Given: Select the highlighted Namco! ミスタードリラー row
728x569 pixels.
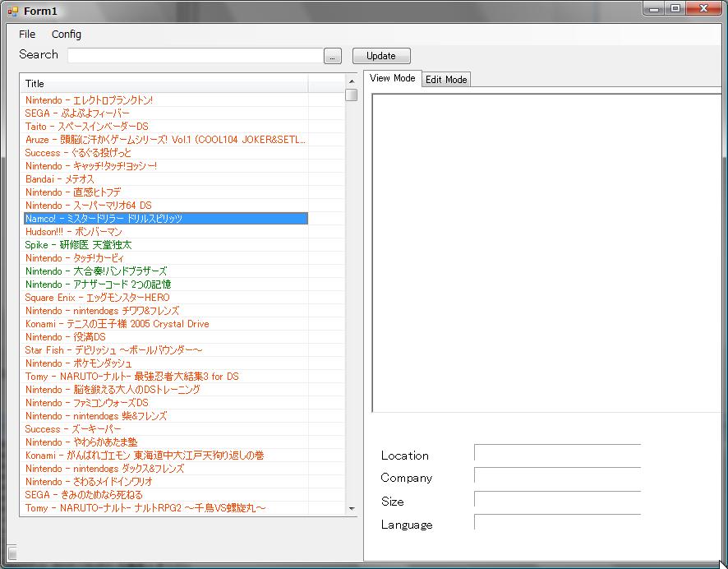Looking at the screenshot, I should pos(166,219).
